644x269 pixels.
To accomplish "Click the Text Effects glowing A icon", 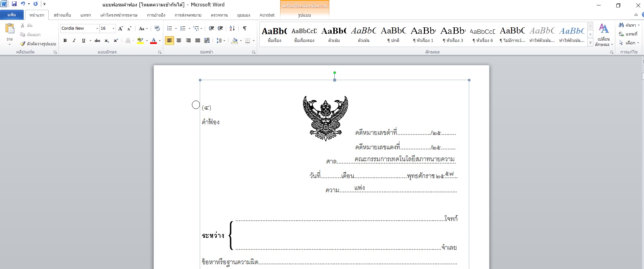I will tap(128, 41).
